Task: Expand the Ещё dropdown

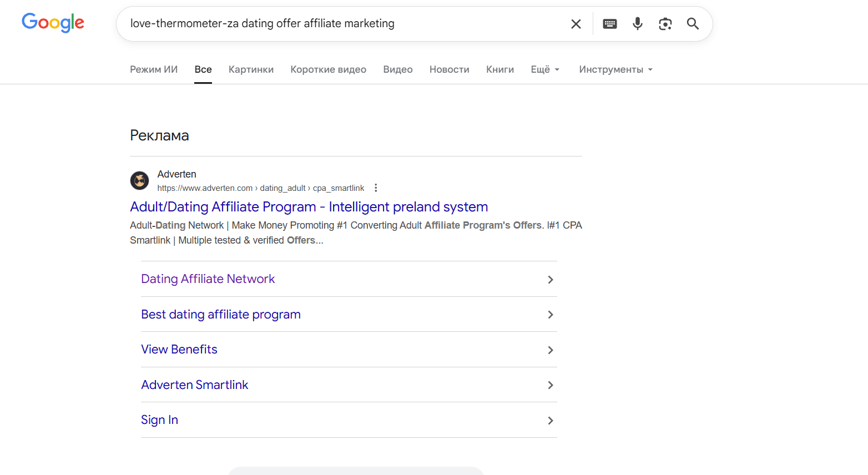Action: click(545, 69)
